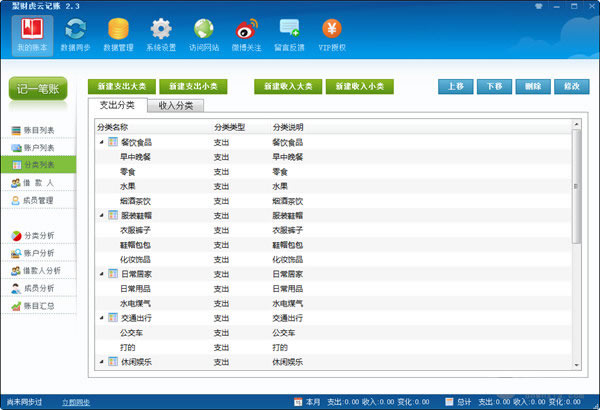
Task: Open 访问网站 globe icon
Action: 204,36
